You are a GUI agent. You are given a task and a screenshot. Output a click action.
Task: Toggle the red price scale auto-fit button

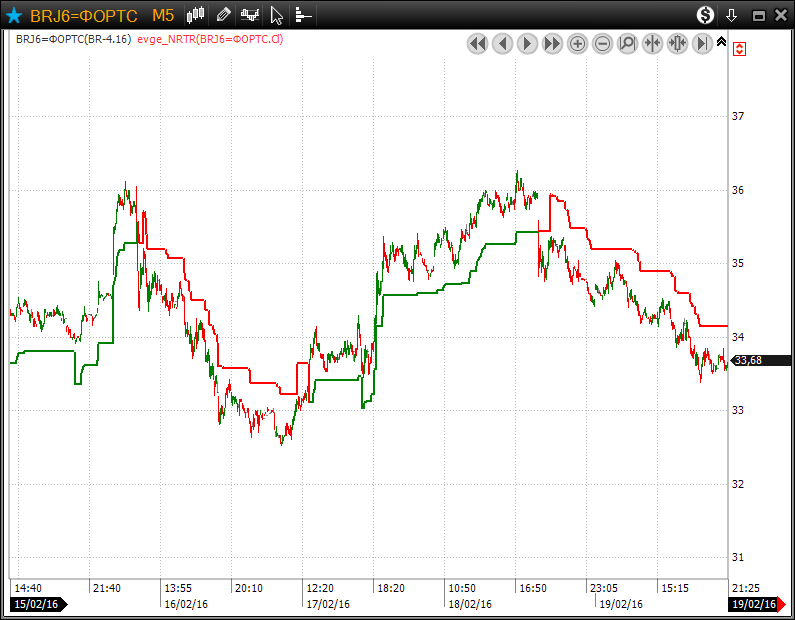[740, 48]
